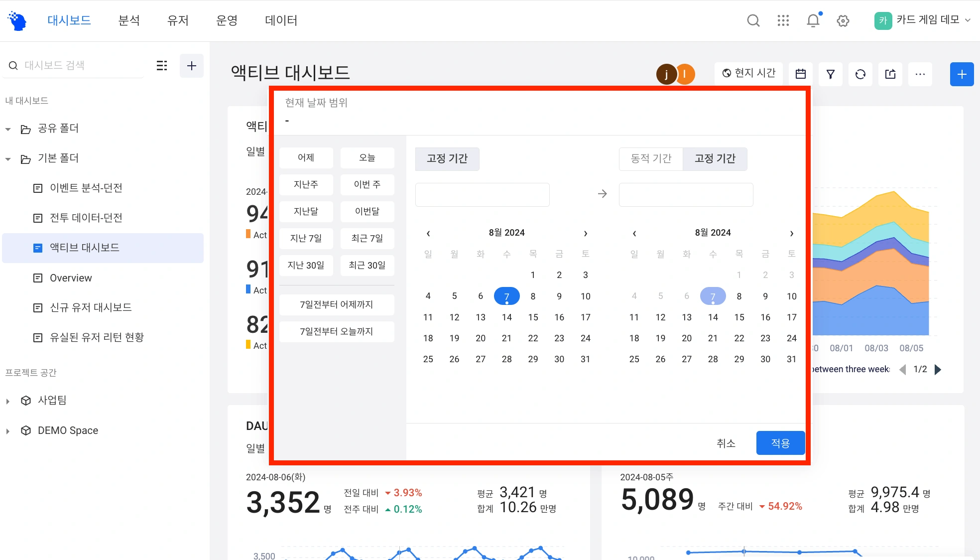
Task: Click the cube icon beside DEMO Space
Action: (x=26, y=430)
